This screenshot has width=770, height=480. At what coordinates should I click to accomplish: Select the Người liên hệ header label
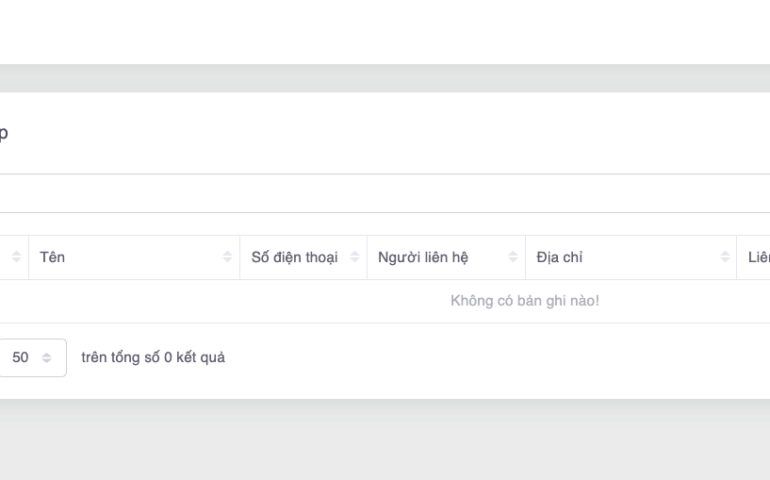click(x=423, y=258)
